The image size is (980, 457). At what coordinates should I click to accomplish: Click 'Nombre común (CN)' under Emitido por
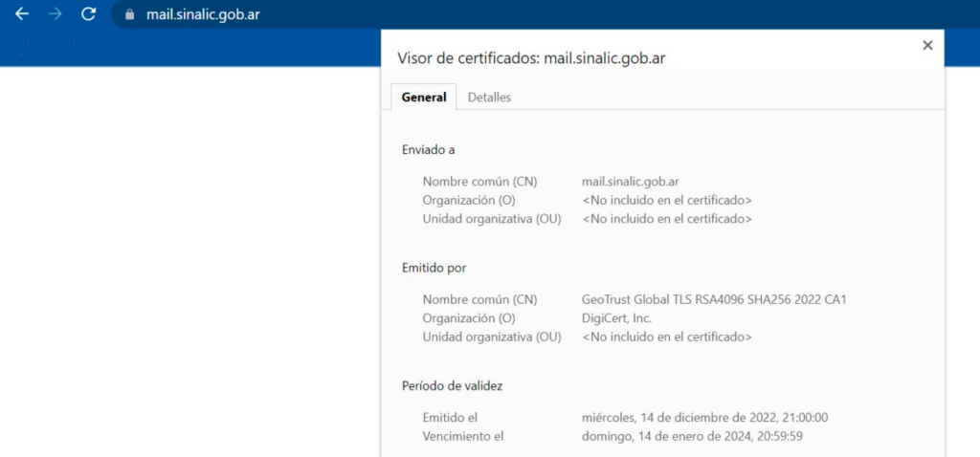pyautogui.click(x=480, y=299)
